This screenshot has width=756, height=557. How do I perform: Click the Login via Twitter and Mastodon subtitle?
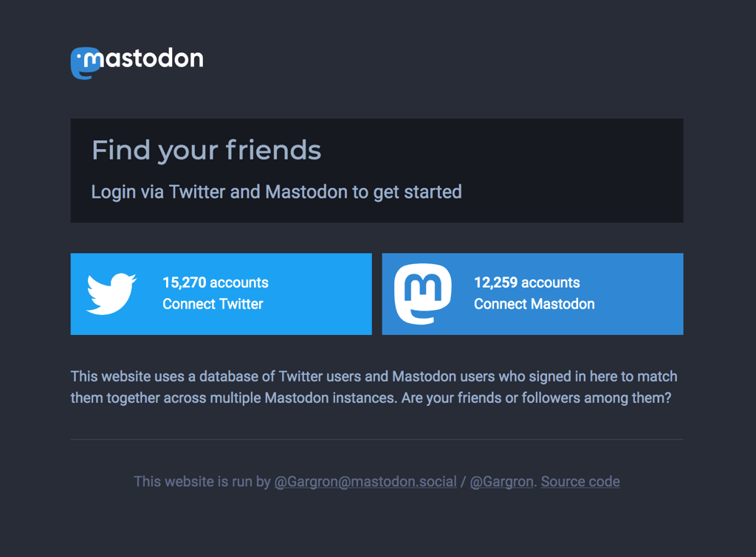click(x=276, y=192)
